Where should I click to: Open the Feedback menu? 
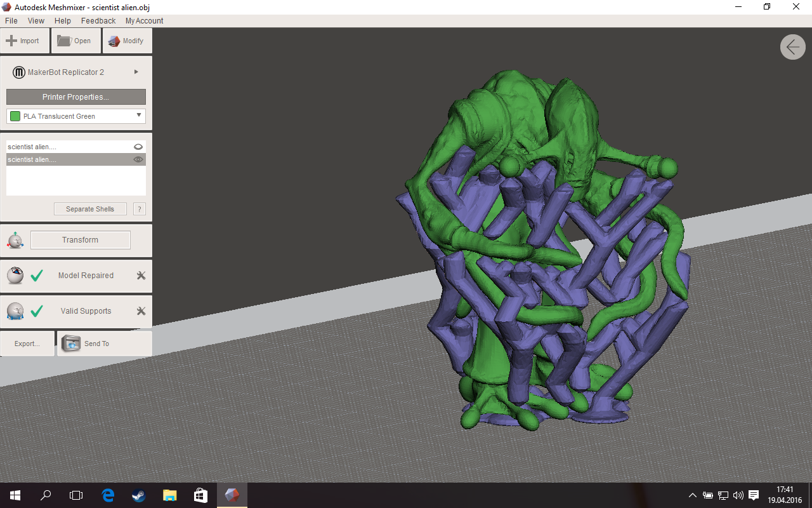coord(98,21)
